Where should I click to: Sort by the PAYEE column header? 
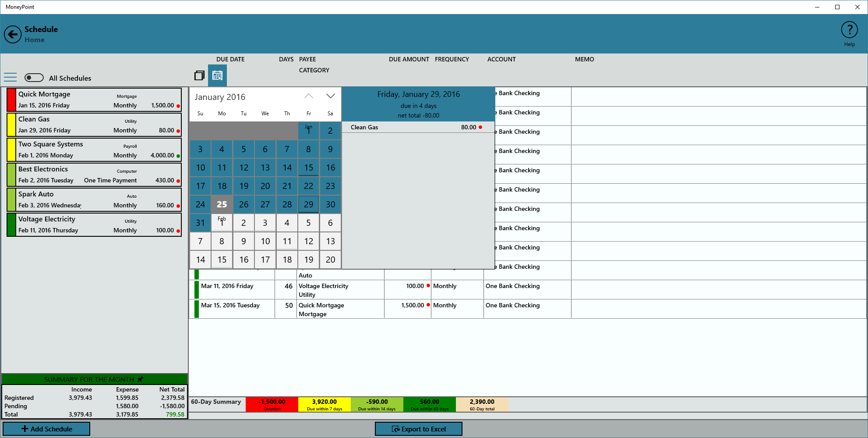[x=307, y=59]
